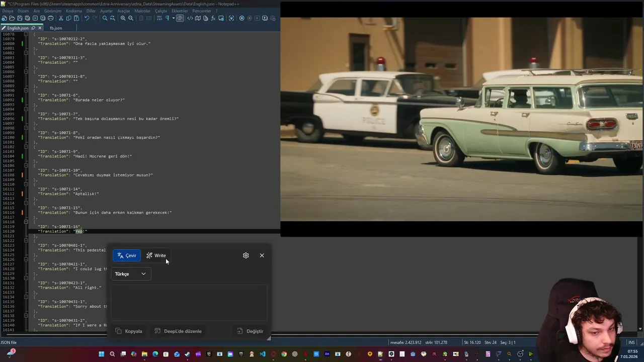Open the Dosya menu
644x362 pixels.
pos(8,11)
